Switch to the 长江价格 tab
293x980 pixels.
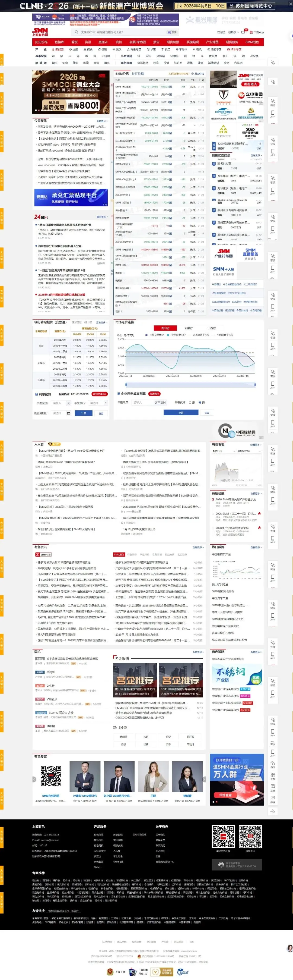(138, 73)
